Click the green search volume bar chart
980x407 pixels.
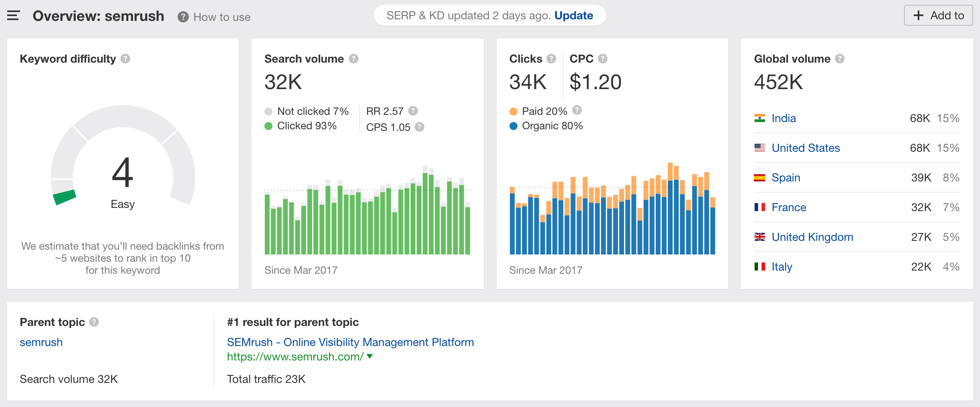point(367,210)
